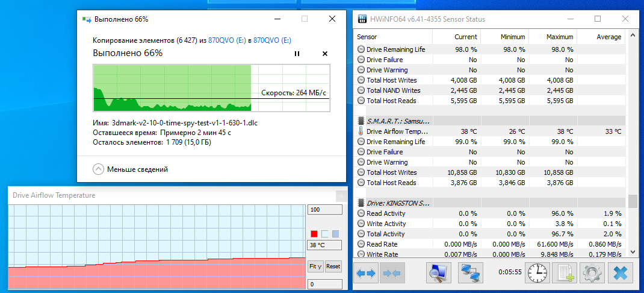
Task: Minimize the HWiNFO64 Sensor Status window
Action: [x=571, y=19]
